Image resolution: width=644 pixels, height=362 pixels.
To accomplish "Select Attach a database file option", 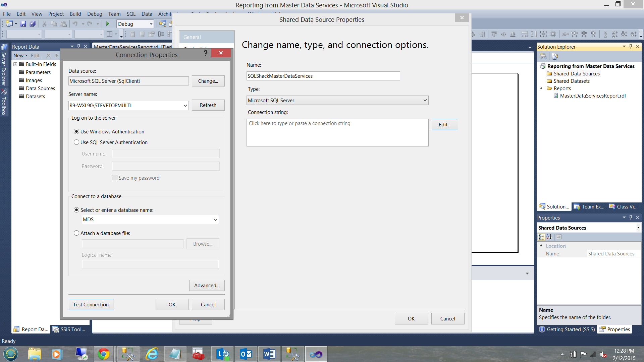I will [x=76, y=233].
